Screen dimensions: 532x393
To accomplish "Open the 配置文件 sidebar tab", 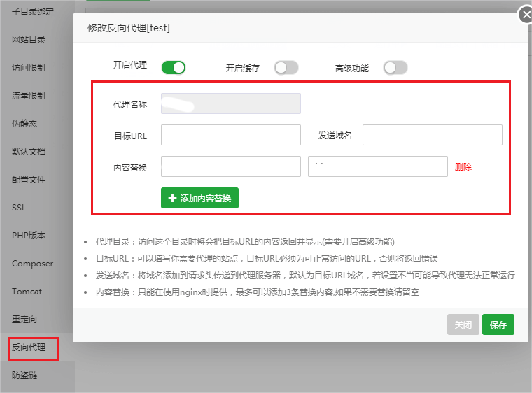I will 29,180.
